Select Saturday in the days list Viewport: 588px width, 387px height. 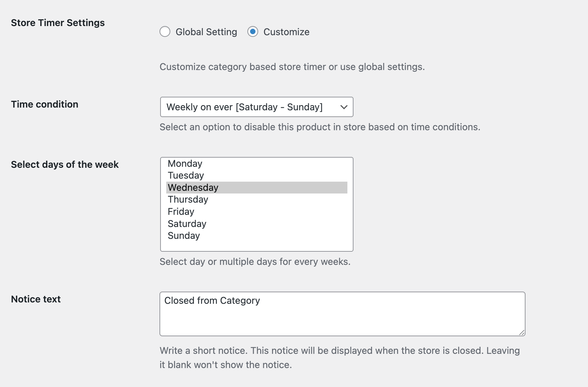tap(187, 223)
